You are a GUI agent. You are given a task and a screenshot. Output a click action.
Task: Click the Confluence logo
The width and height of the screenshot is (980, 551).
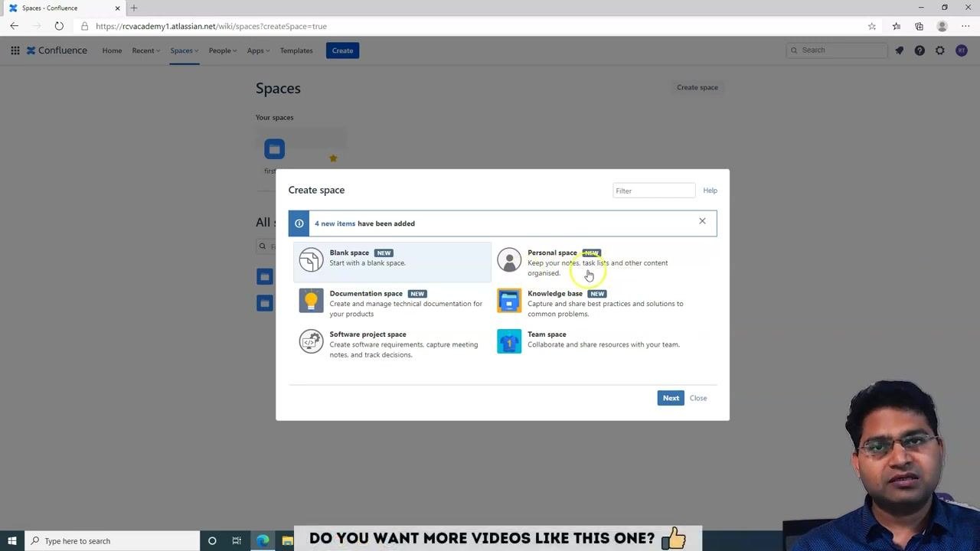pos(57,51)
